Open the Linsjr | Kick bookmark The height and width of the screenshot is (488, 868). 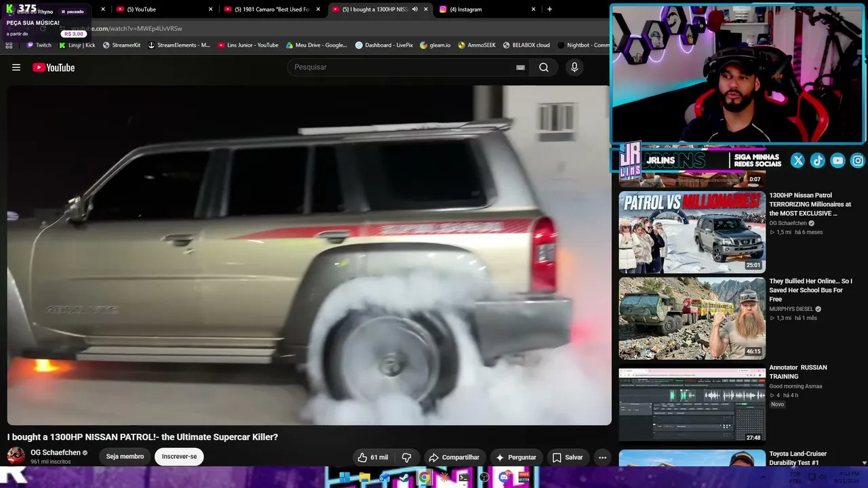coord(77,45)
